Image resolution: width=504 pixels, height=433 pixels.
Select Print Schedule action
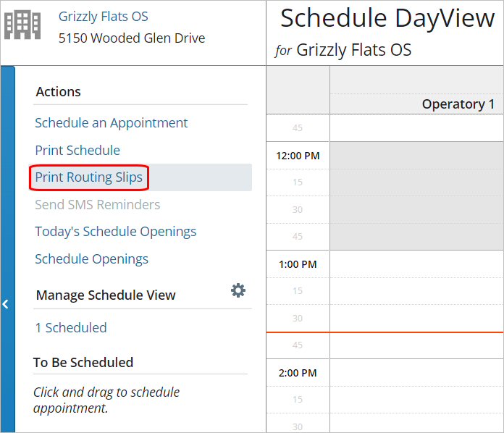point(77,151)
